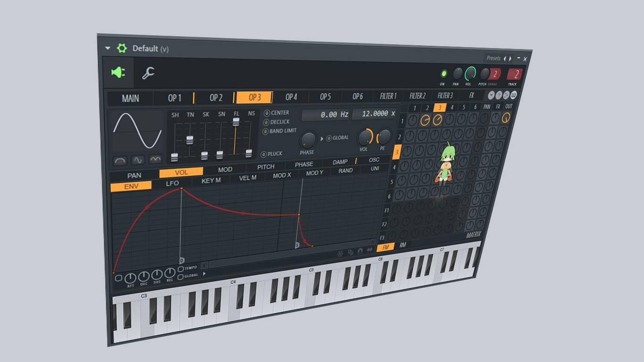Select the double-hump waveform shape button
The width and height of the screenshot is (644, 362).
point(155,159)
